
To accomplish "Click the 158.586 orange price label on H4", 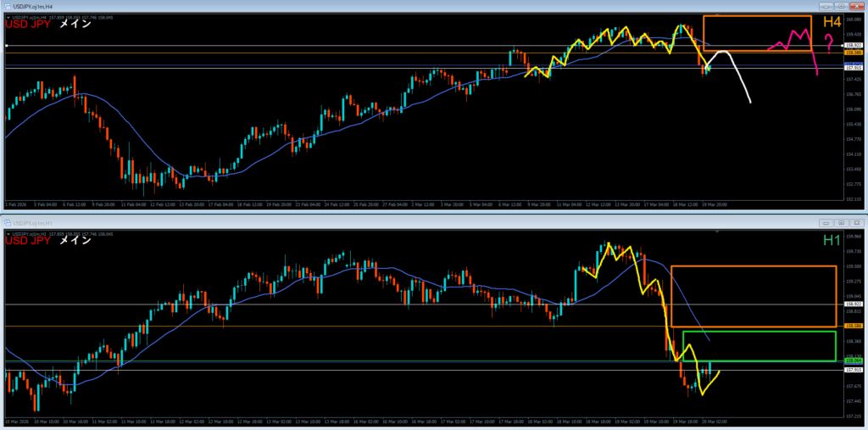I will coord(853,53).
